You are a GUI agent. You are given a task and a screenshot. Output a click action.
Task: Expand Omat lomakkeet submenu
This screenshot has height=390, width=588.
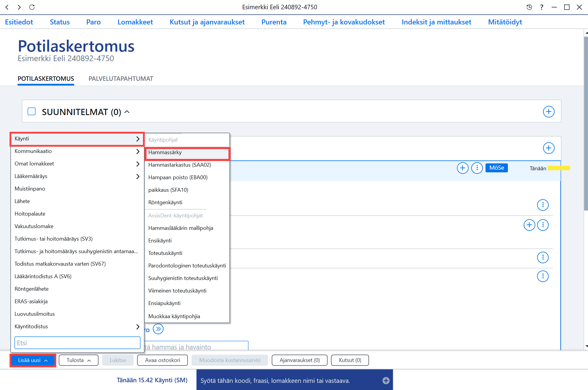click(77, 164)
